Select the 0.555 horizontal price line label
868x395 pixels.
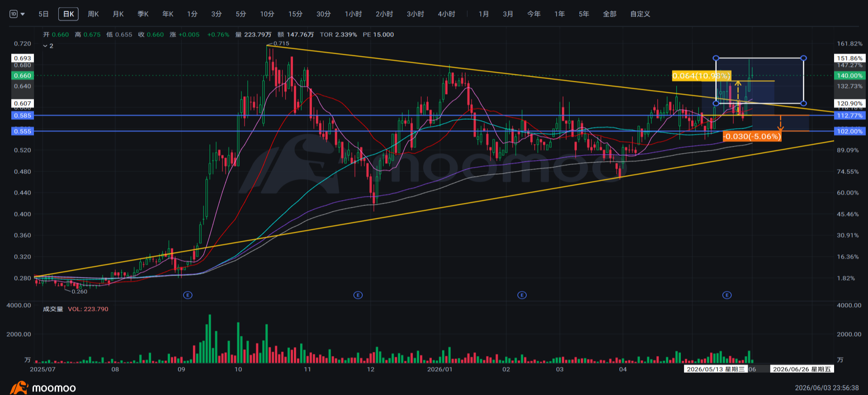[22, 132]
